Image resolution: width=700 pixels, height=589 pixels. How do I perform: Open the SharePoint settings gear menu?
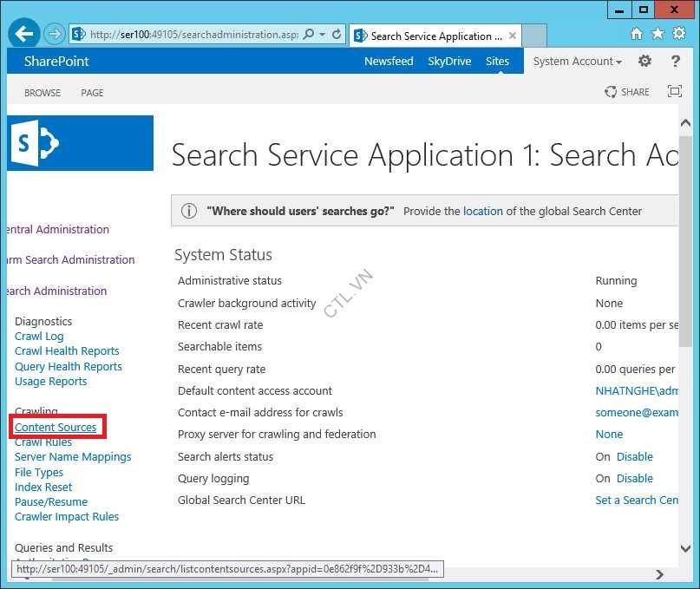tap(644, 61)
